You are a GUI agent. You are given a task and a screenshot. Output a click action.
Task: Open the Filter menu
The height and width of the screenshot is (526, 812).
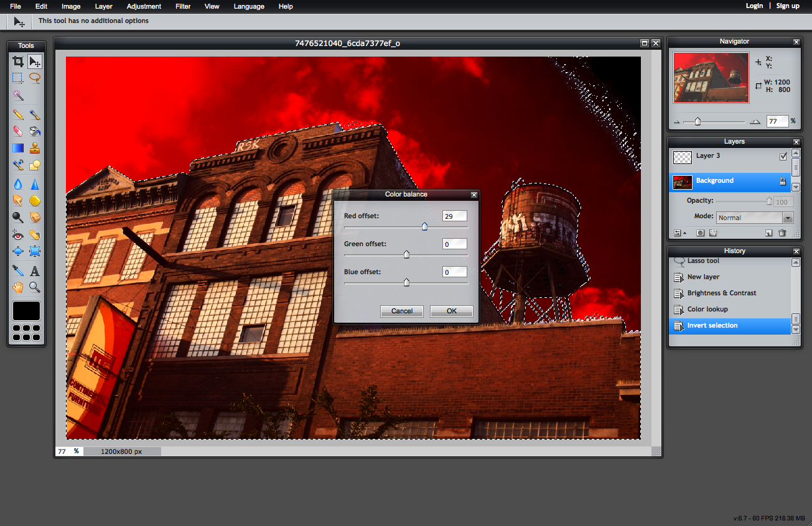(x=183, y=6)
